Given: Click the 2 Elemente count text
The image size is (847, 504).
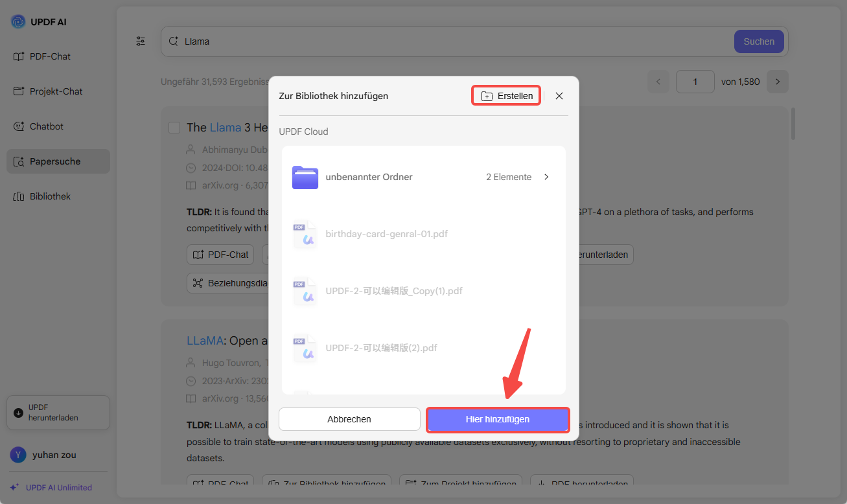Looking at the screenshot, I should point(509,177).
